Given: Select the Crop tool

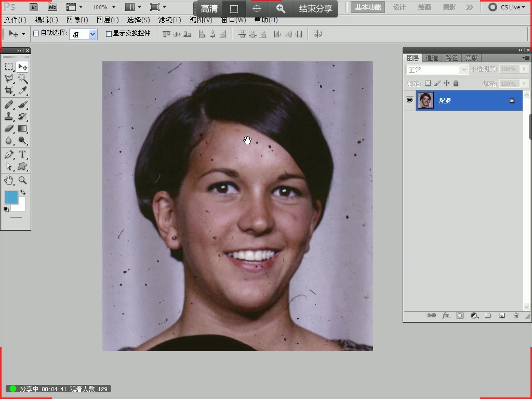Looking at the screenshot, I should tap(8, 90).
